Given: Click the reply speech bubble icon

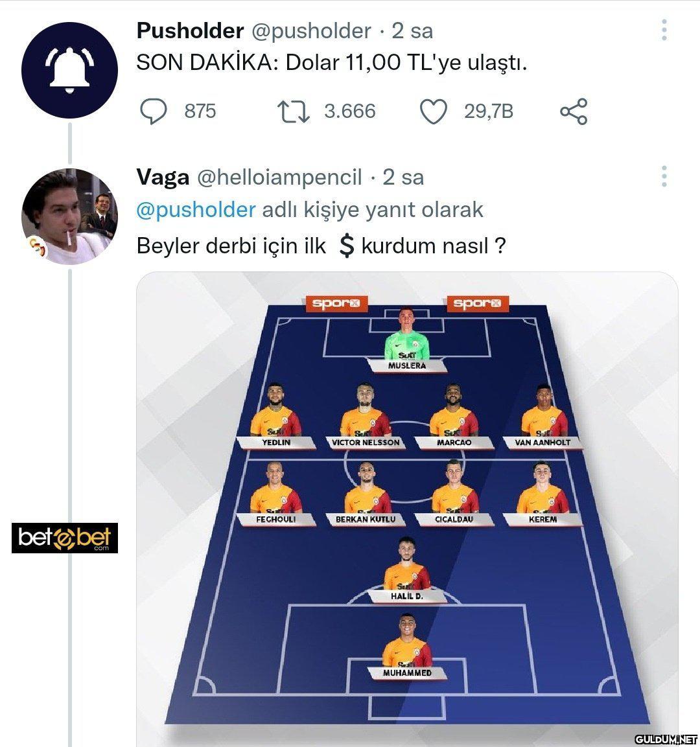Looking at the screenshot, I should [154, 111].
